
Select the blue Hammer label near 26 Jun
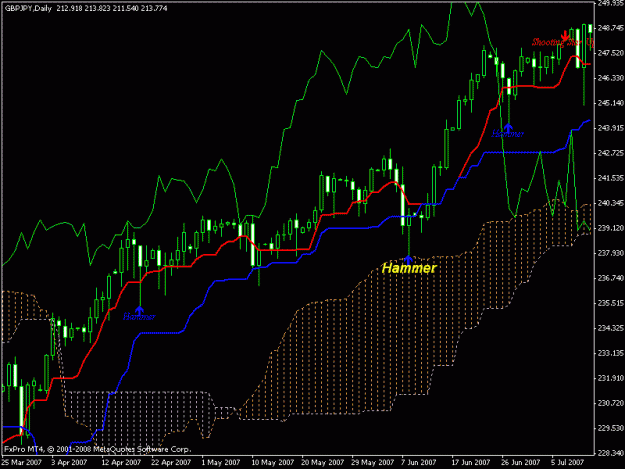pos(507,134)
